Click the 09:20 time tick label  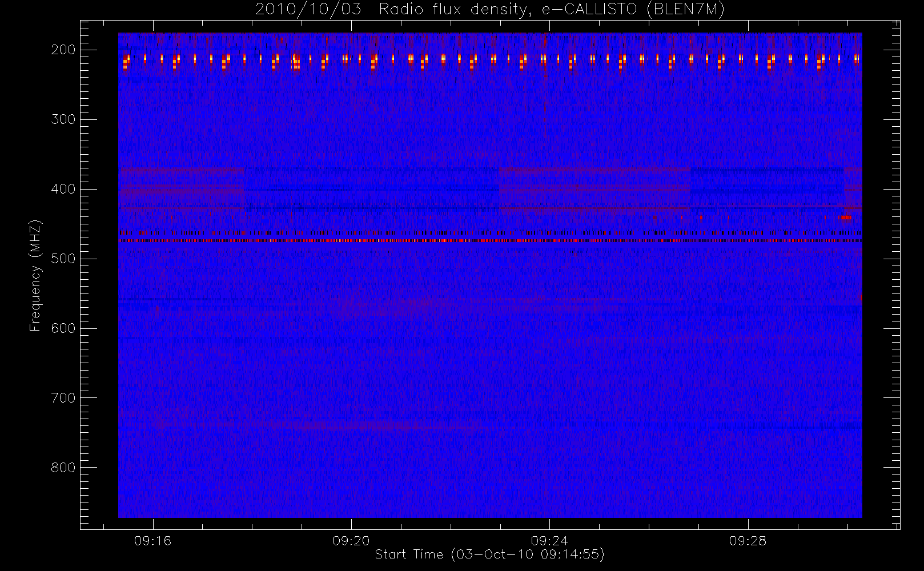click(x=351, y=541)
